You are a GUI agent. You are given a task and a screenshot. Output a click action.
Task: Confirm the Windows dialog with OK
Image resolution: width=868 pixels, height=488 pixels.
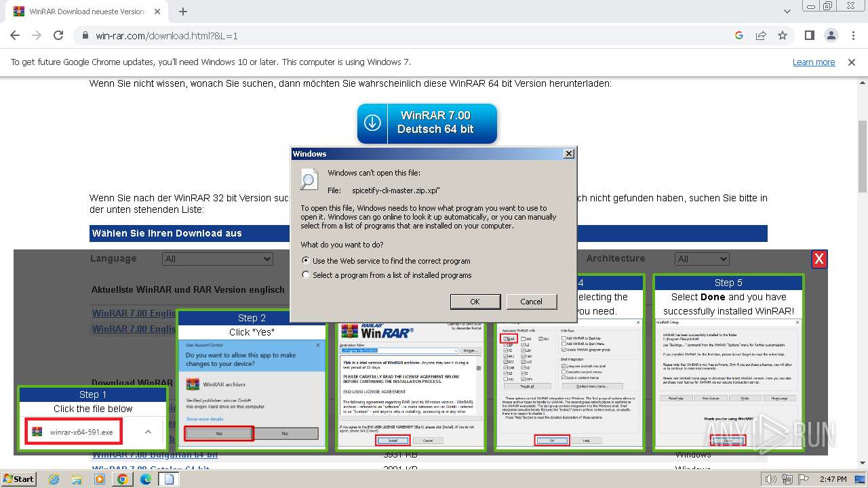(x=475, y=302)
